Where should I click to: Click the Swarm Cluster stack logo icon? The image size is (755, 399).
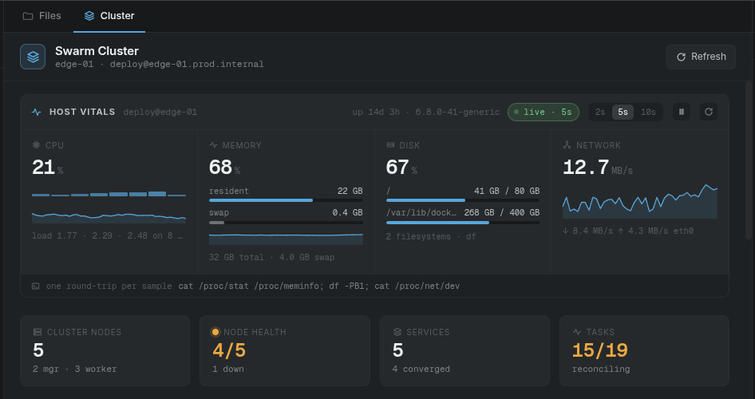point(33,57)
